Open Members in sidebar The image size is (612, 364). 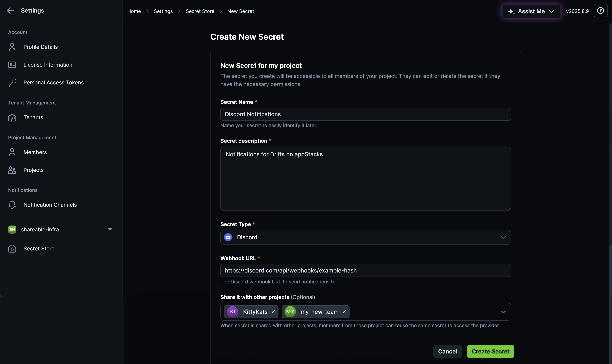pyautogui.click(x=35, y=152)
